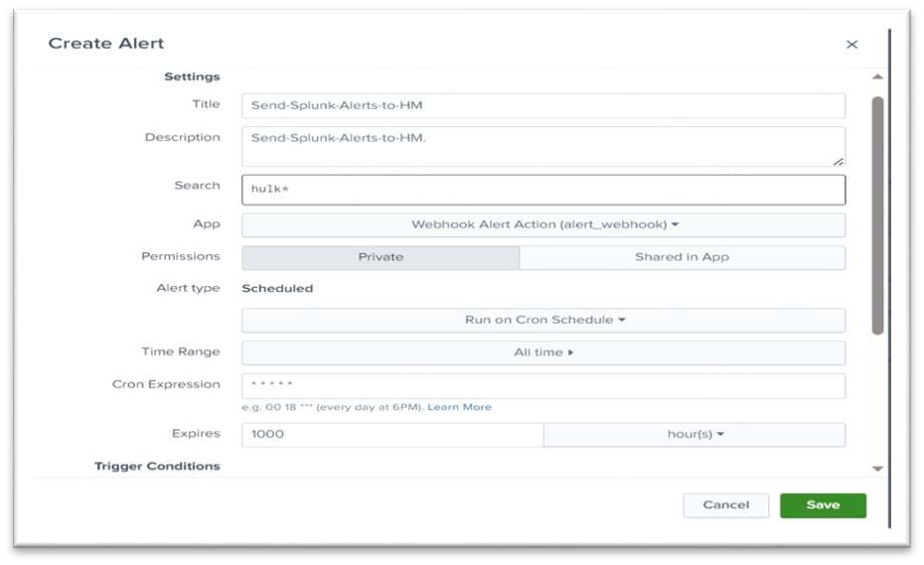Open the Learn More link
The height and width of the screenshot is (565, 924).
click(459, 407)
